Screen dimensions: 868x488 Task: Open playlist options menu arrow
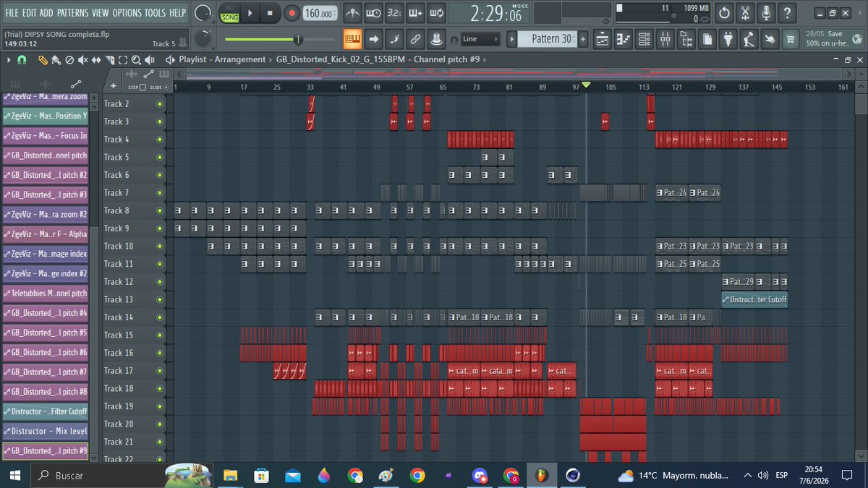pyautogui.click(x=9, y=60)
